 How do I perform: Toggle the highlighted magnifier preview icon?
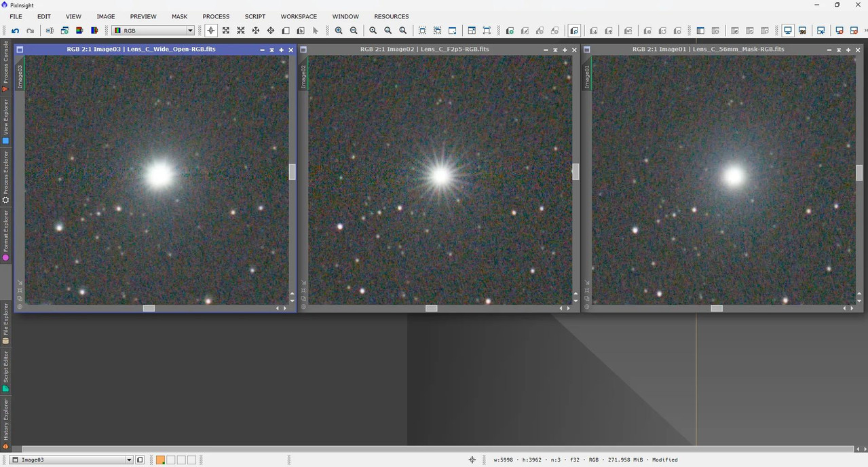574,31
